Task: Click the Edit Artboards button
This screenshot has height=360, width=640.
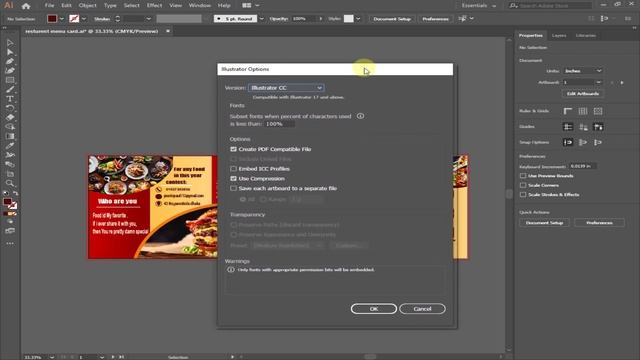Action: [x=583, y=94]
